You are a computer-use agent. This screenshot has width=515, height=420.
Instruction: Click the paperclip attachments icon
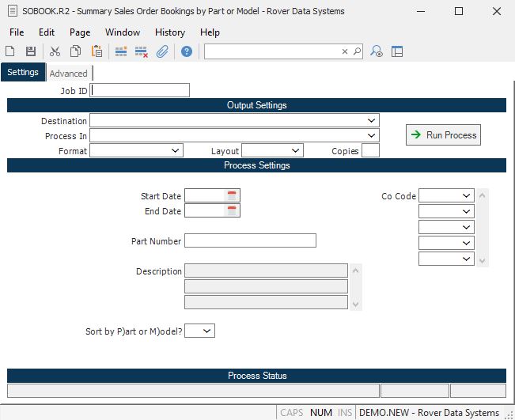162,51
